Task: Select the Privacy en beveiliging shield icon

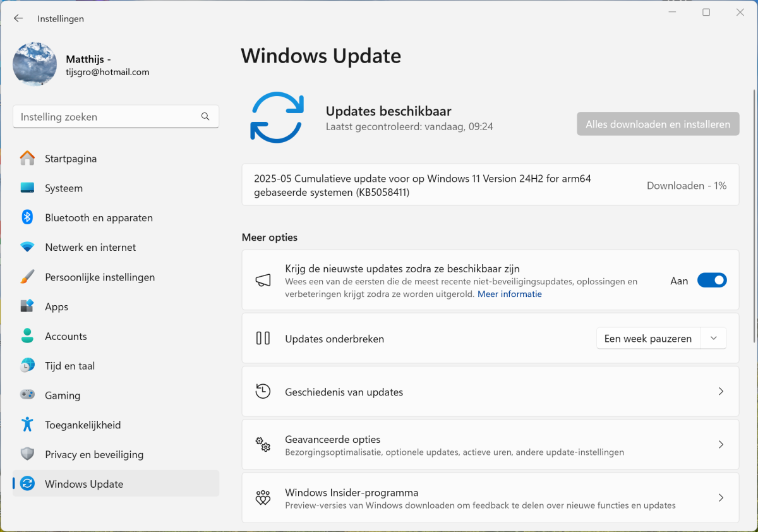Action: pyautogui.click(x=27, y=454)
